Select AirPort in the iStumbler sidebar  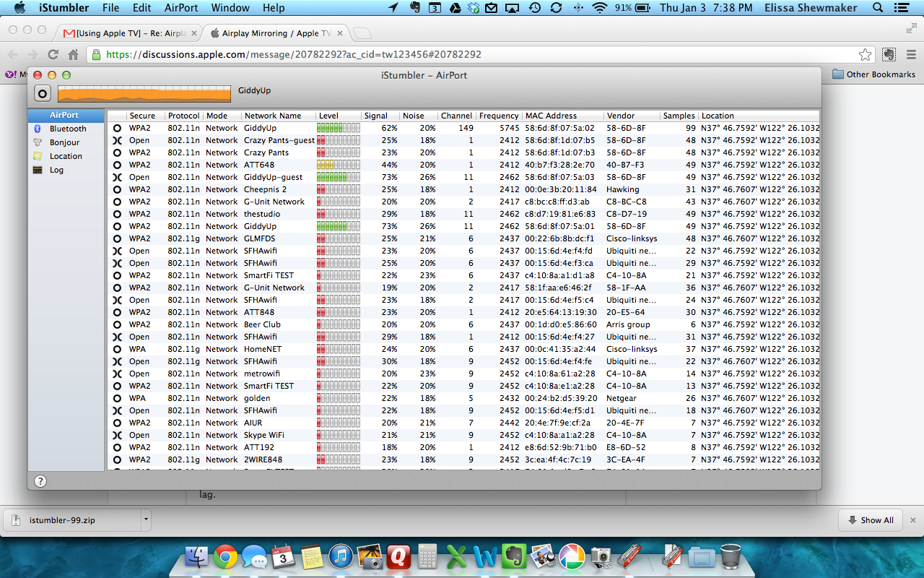(x=66, y=115)
